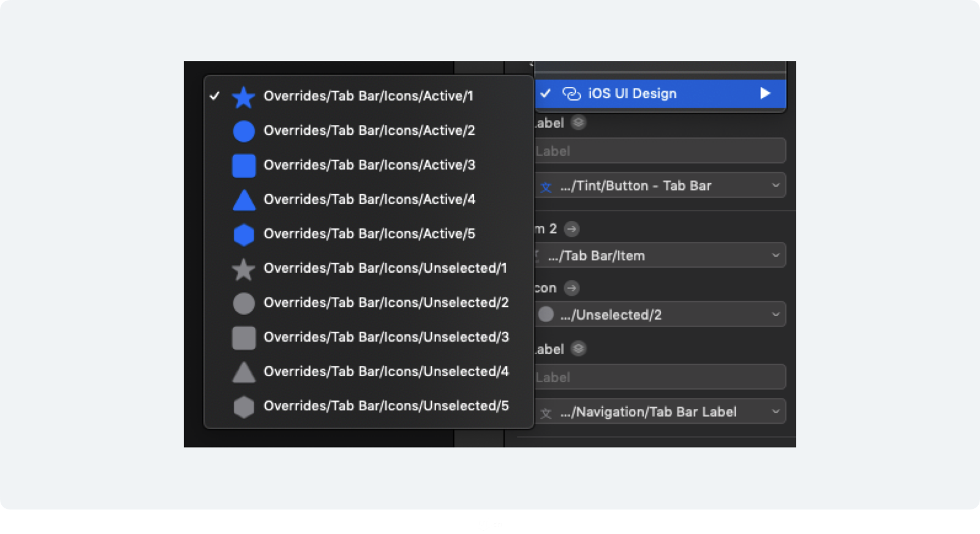980x534 pixels.
Task: Click the lower Label text override field
Action: [x=660, y=377]
